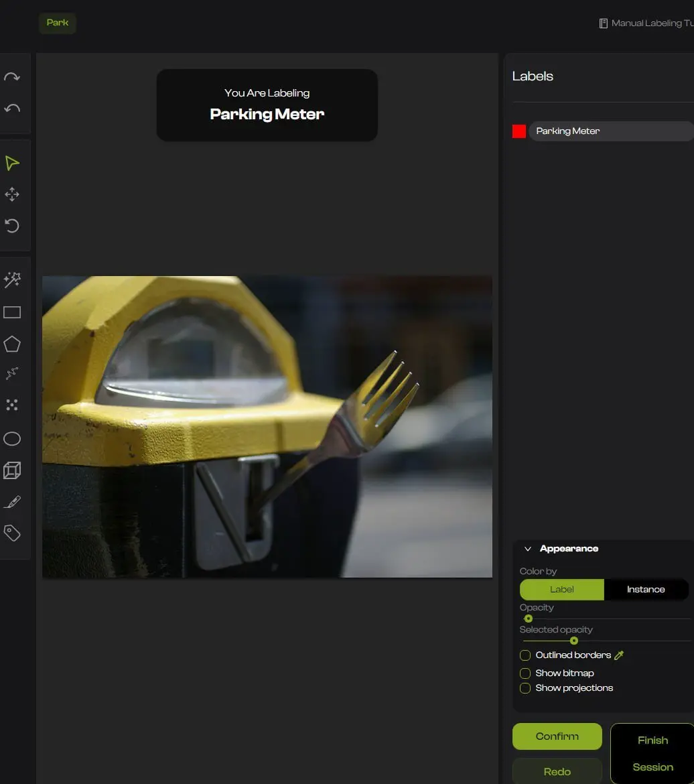This screenshot has height=784, width=694.
Task: Select the rectangle drawing tool
Action: (12, 312)
